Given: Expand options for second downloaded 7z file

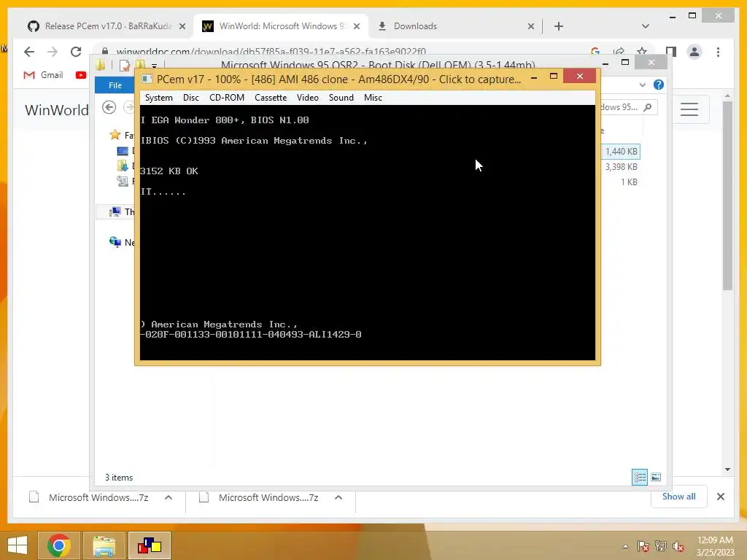Looking at the screenshot, I should (x=338, y=497).
